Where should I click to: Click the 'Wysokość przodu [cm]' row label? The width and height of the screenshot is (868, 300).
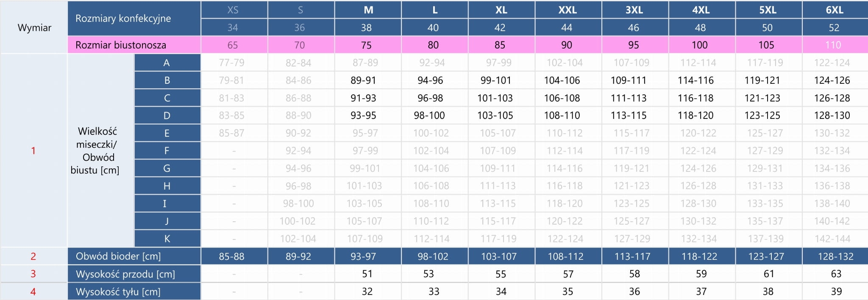[x=125, y=274]
